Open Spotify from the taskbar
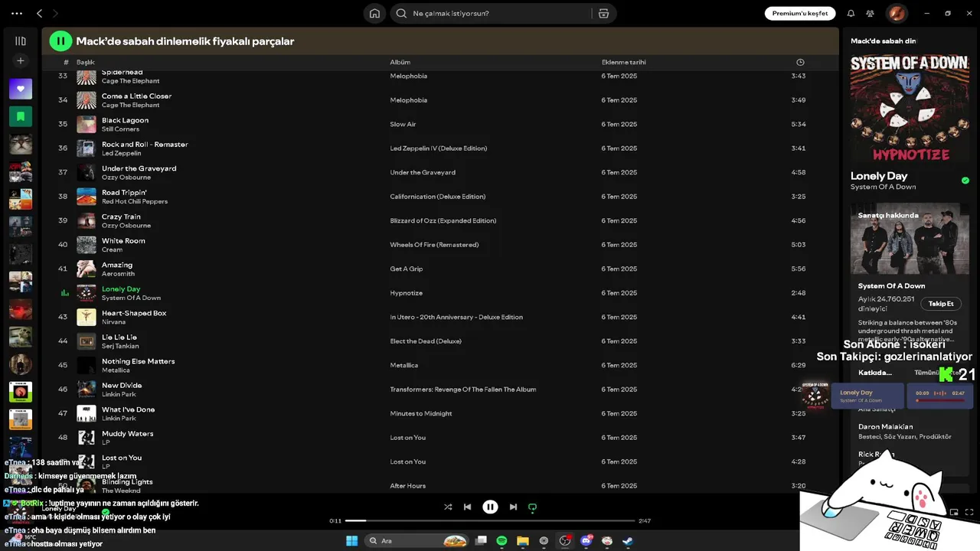The image size is (980, 551). coord(501,541)
